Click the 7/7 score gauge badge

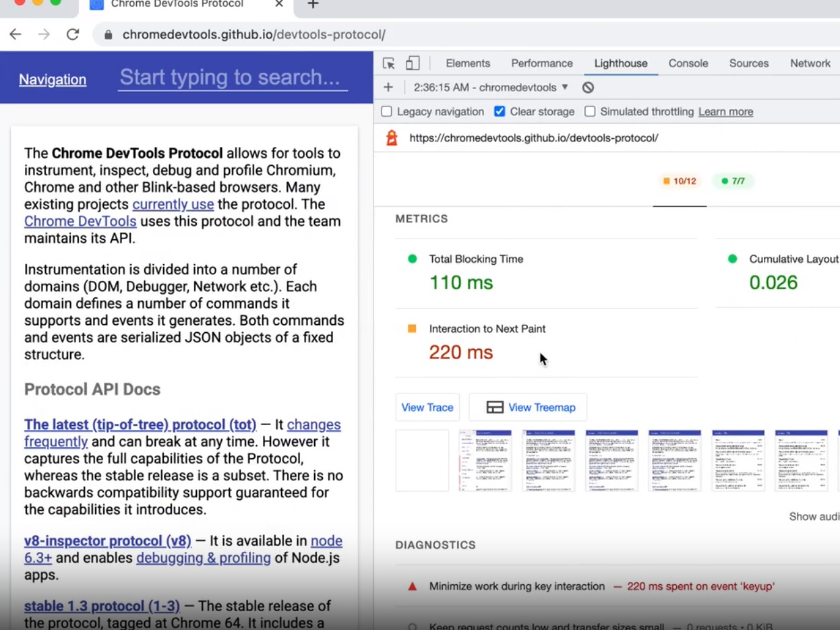coord(733,181)
